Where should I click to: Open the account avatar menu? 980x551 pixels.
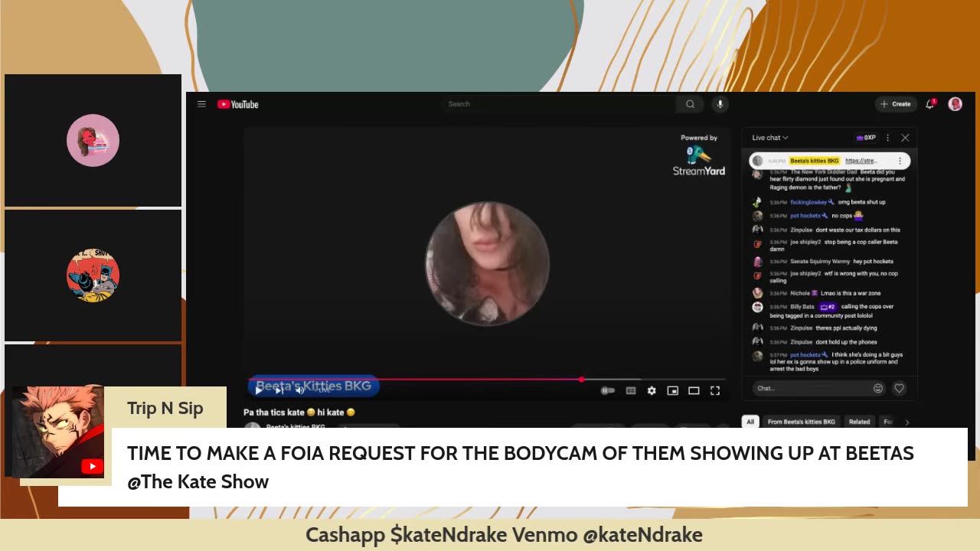click(955, 104)
